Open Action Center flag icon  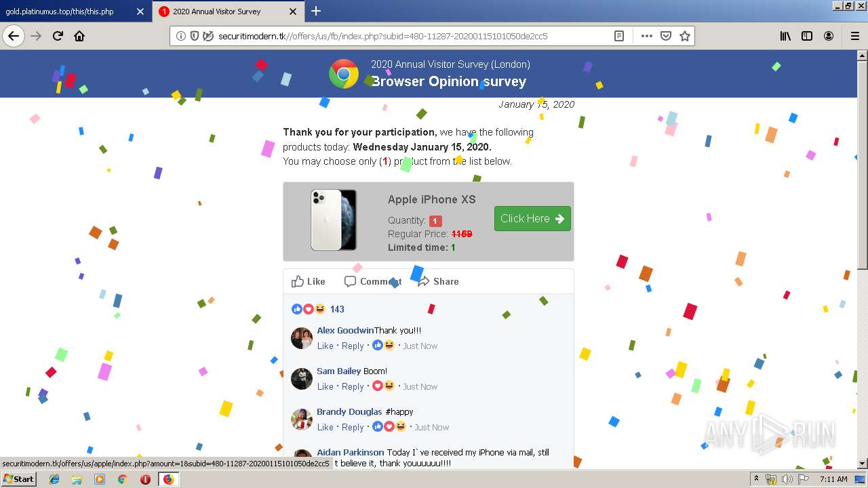coord(803,479)
